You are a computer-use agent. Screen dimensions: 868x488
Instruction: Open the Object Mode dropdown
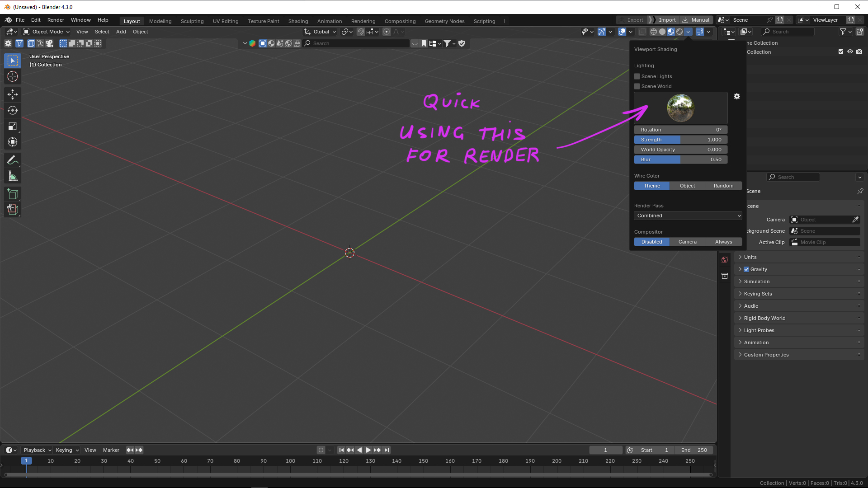coord(46,32)
